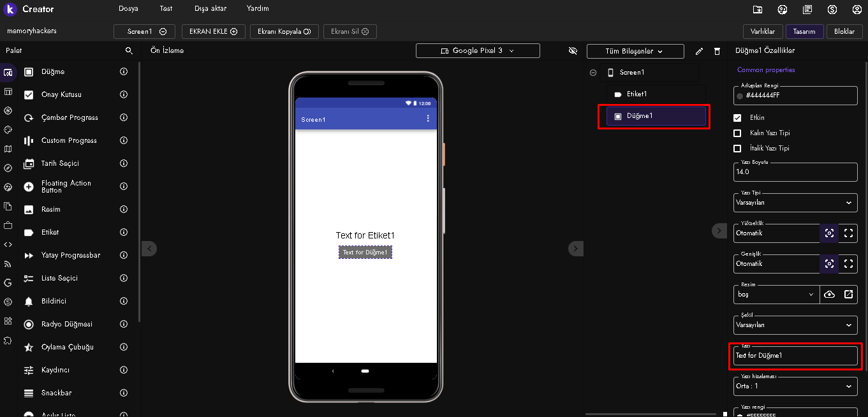Click the pencil rename component icon
The image size is (868, 417).
click(699, 51)
